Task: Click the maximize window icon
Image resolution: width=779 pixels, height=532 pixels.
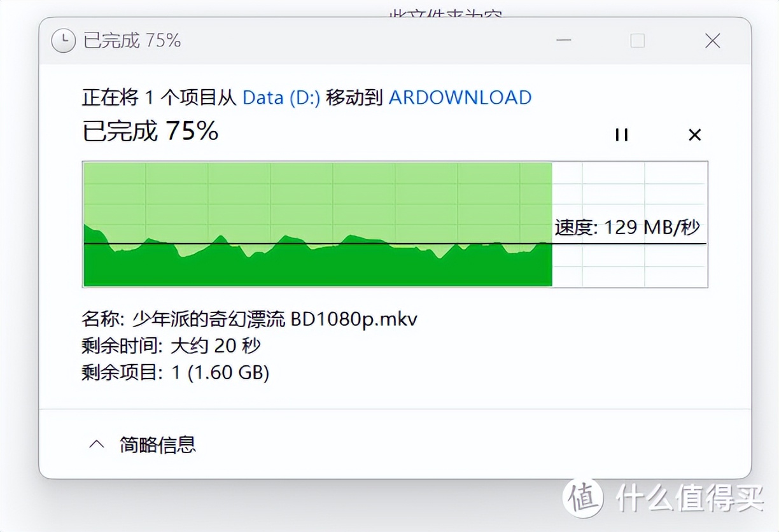Action: click(637, 41)
